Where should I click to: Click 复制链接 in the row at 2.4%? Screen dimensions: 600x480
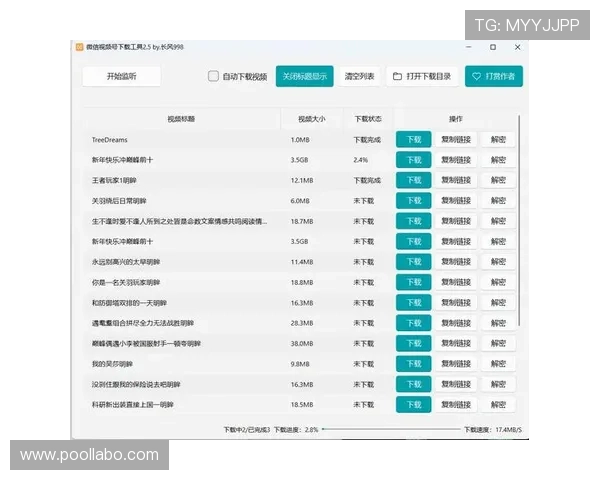[456, 160]
